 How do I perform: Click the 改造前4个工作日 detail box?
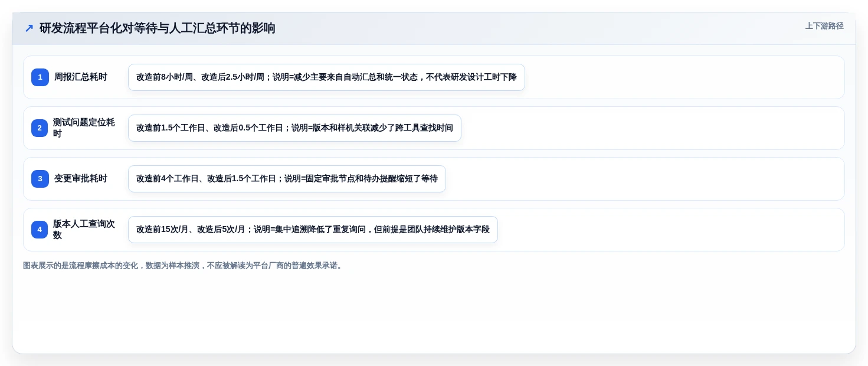point(287,179)
